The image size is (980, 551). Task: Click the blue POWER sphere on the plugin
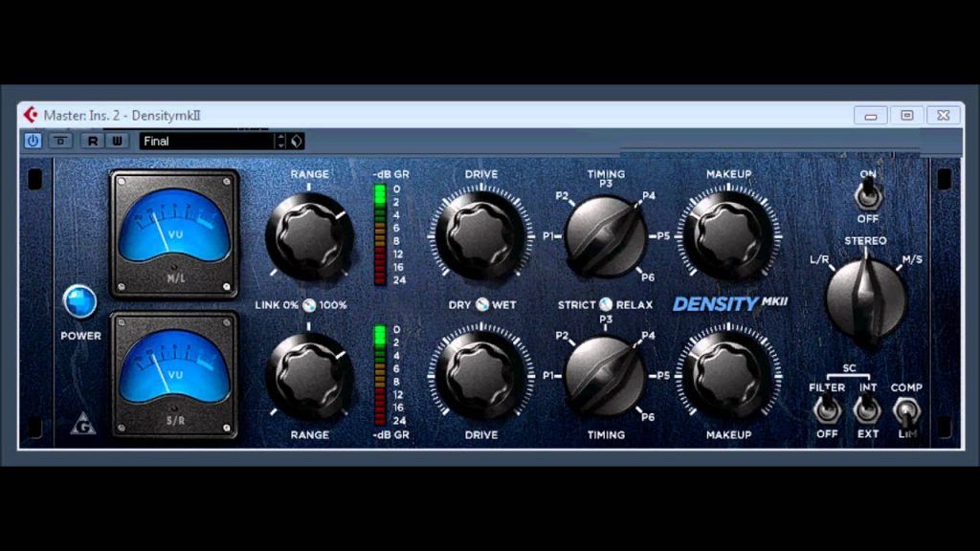(x=79, y=301)
